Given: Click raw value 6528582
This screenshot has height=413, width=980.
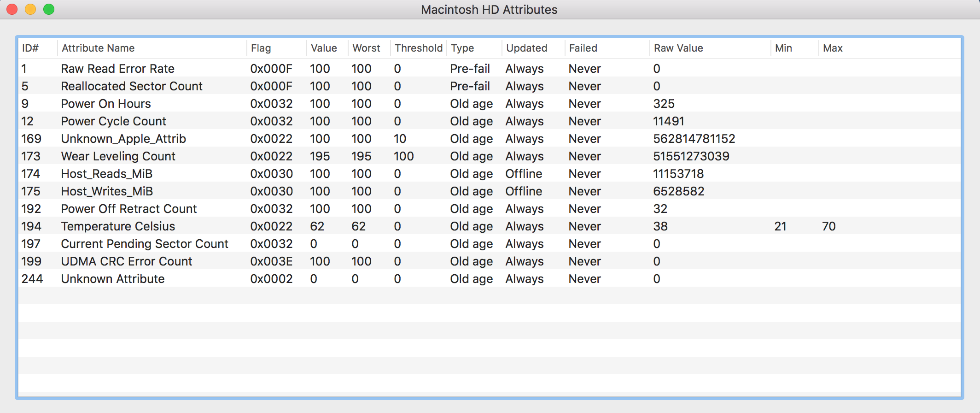Looking at the screenshot, I should point(679,191).
